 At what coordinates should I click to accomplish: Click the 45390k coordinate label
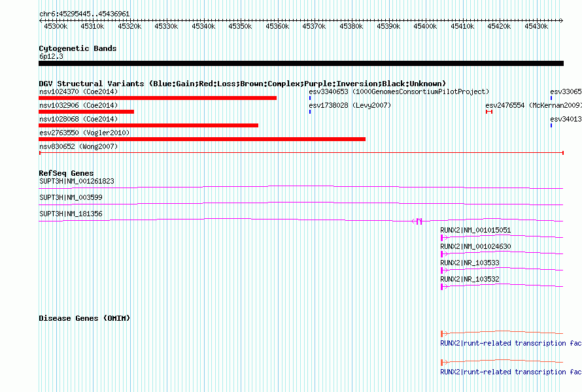(x=388, y=27)
